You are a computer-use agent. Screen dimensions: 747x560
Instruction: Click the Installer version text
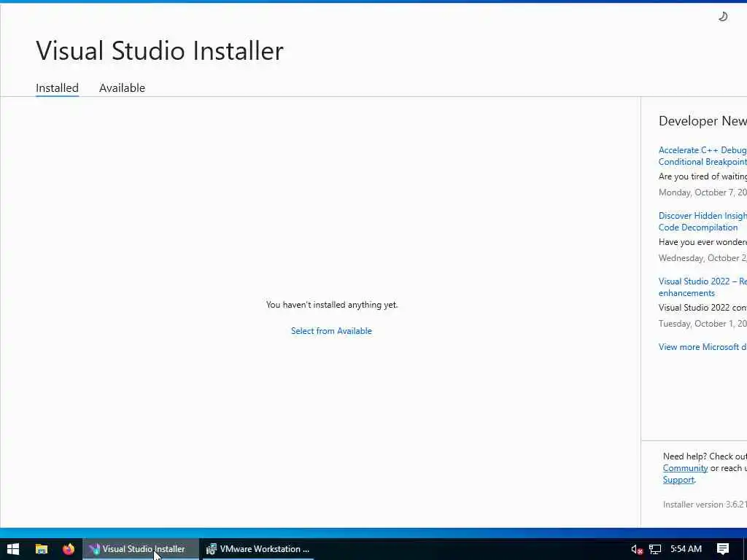705,505
